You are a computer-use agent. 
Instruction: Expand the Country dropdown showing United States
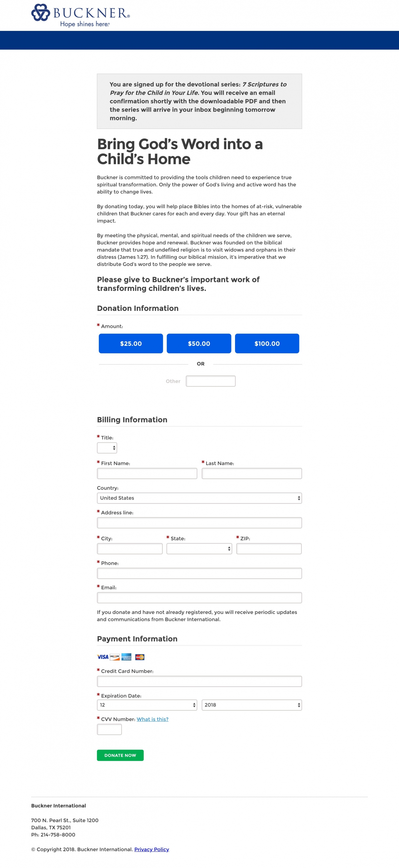pyautogui.click(x=199, y=498)
